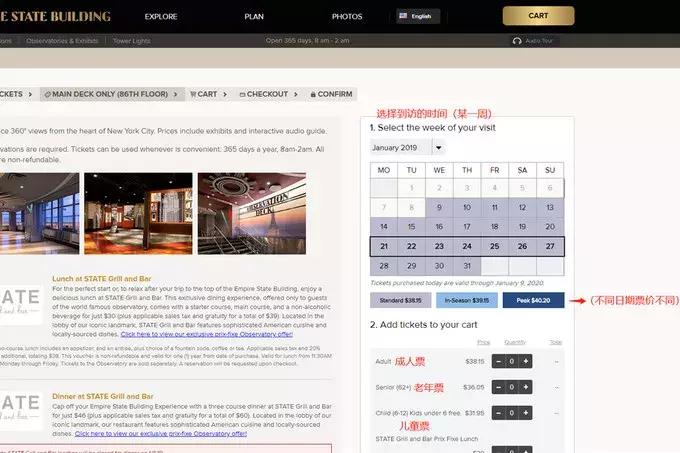The width and height of the screenshot is (680, 453).
Task: Click the STATE logo beside the lunch offer
Action: coord(21,304)
